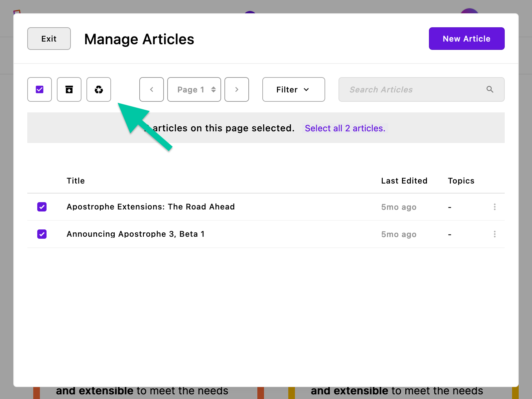Click the Title column header

click(x=75, y=181)
